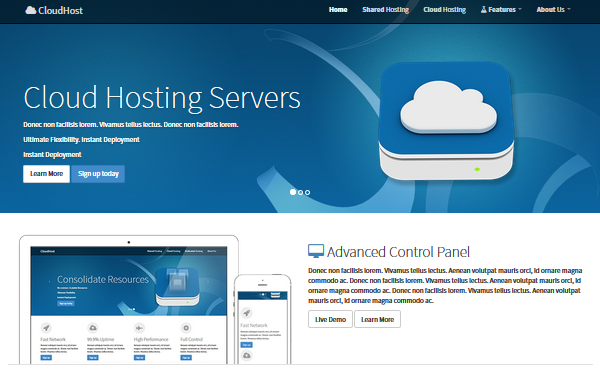Click the Sign up today button
This screenshot has height=375, width=600.
point(98,174)
